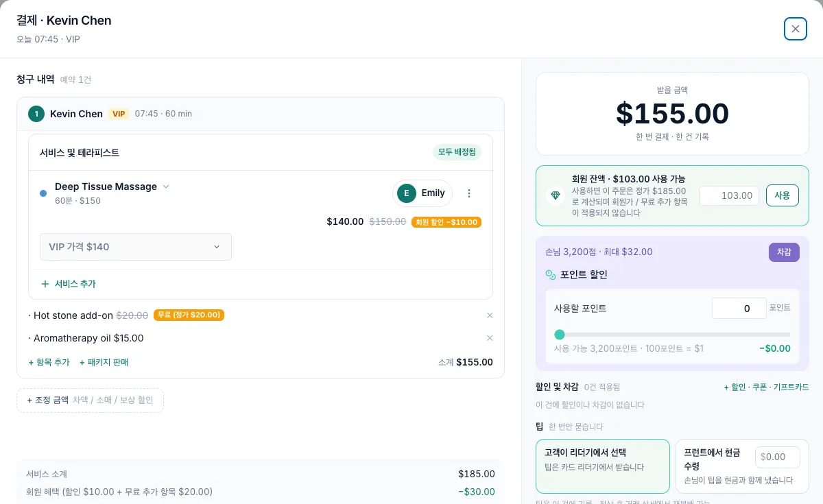
Task: Click the struck-through $150.00 price
Action: point(387,221)
